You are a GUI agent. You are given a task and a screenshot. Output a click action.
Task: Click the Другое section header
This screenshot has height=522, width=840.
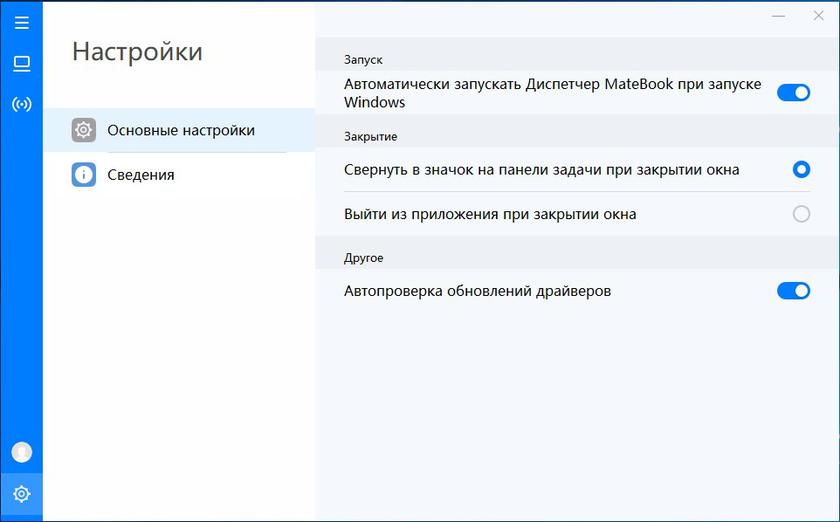coord(364,257)
